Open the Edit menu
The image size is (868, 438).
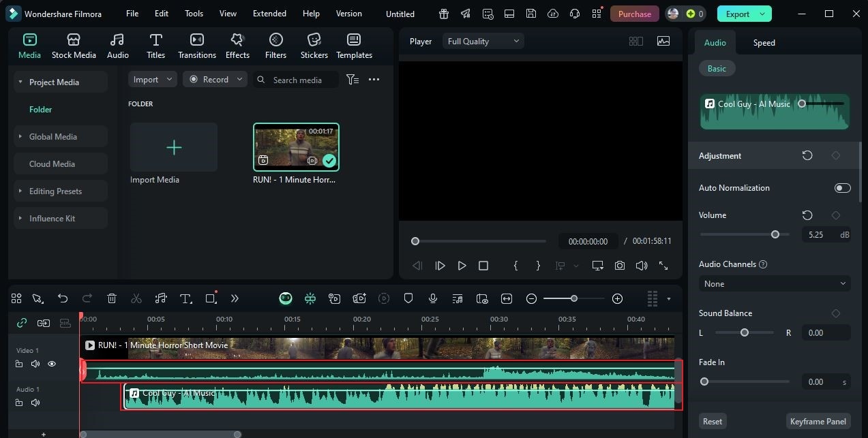(162, 14)
